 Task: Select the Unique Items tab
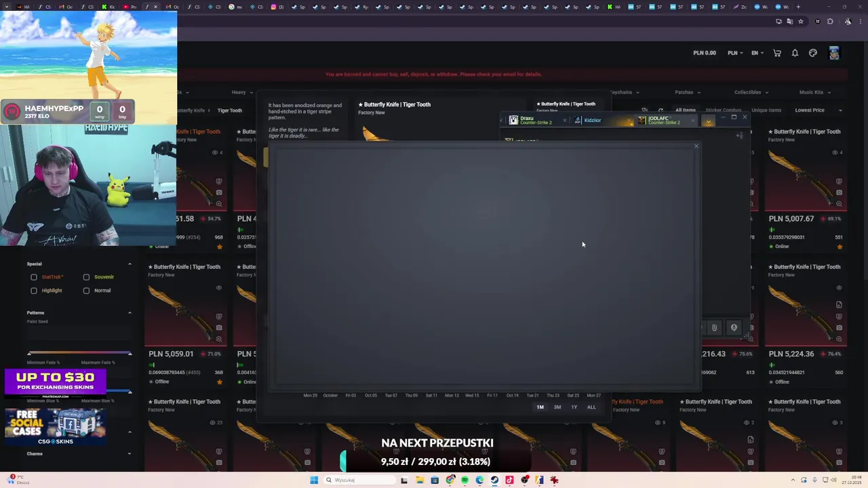(766, 110)
